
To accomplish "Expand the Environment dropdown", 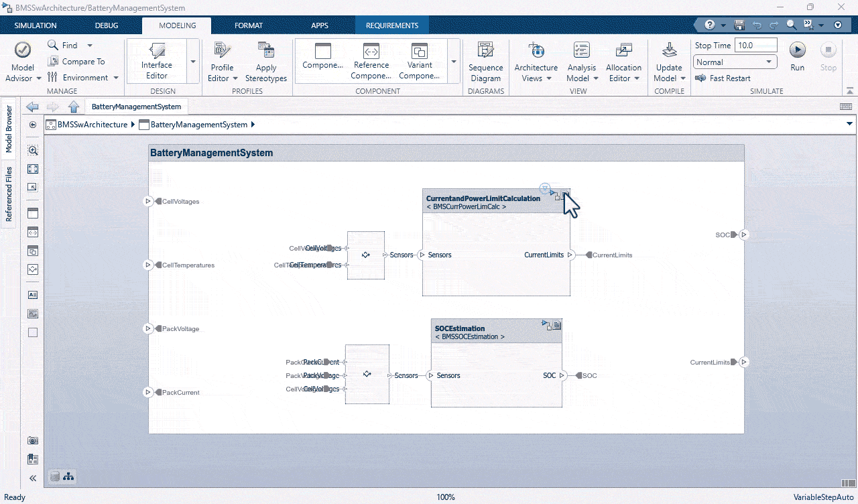I will [x=116, y=78].
